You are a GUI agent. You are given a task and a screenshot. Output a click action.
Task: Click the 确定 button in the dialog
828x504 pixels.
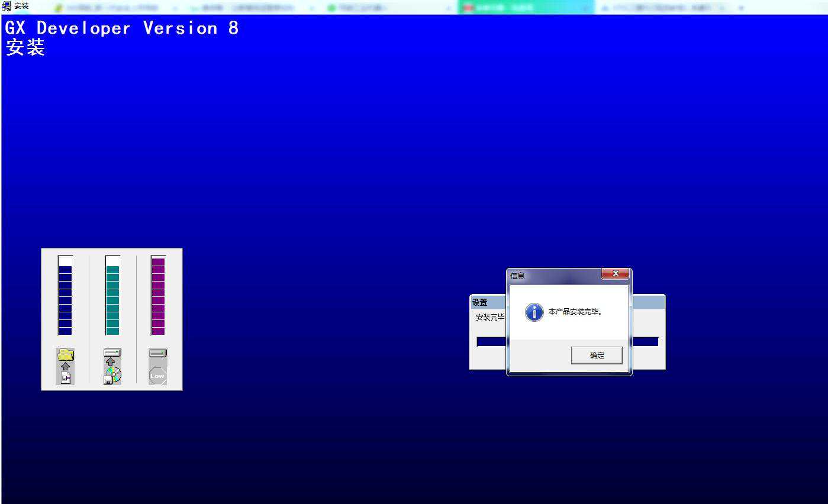[597, 355]
